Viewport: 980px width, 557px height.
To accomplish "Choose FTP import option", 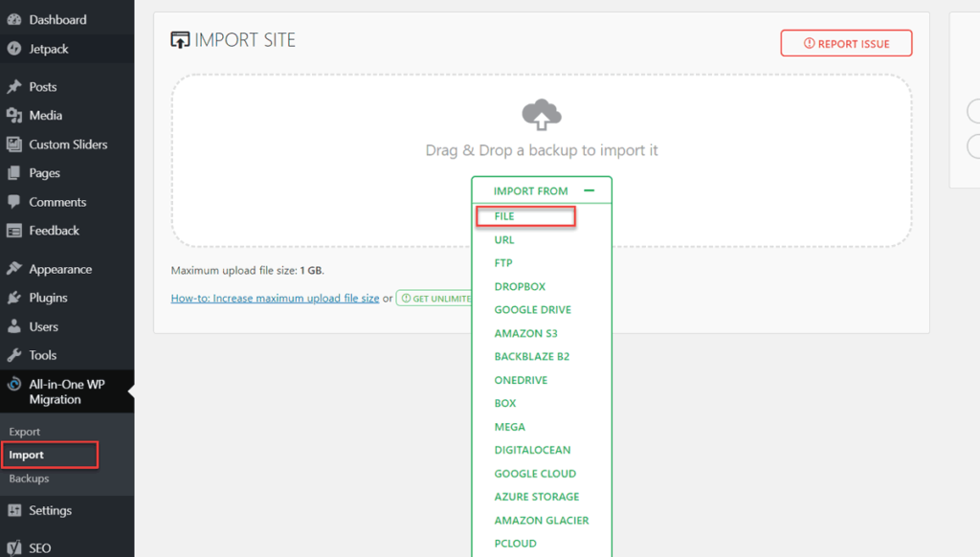I will click(503, 262).
